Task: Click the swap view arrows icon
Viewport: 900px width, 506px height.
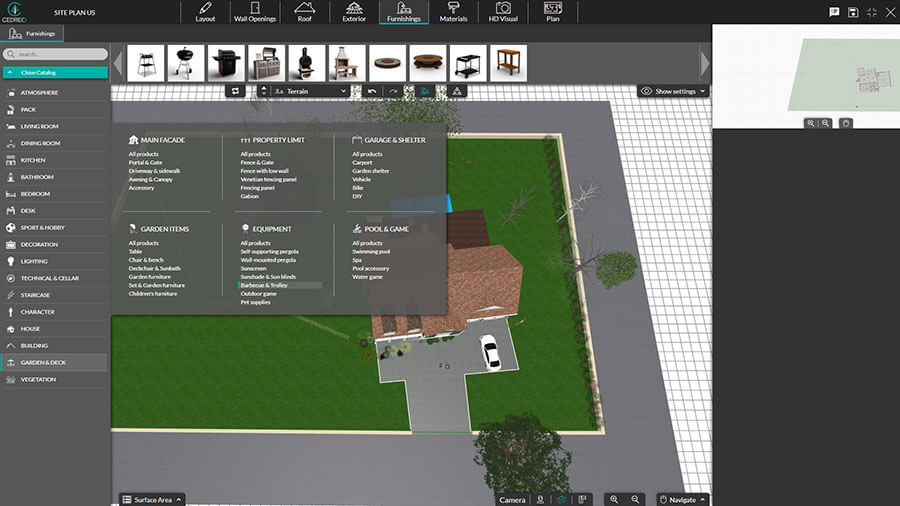Action: coord(237,91)
